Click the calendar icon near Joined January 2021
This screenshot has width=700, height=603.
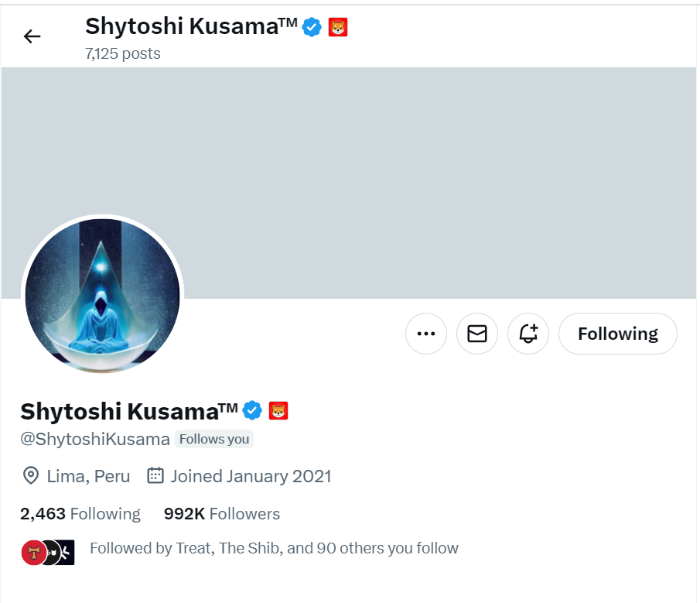pos(155,475)
